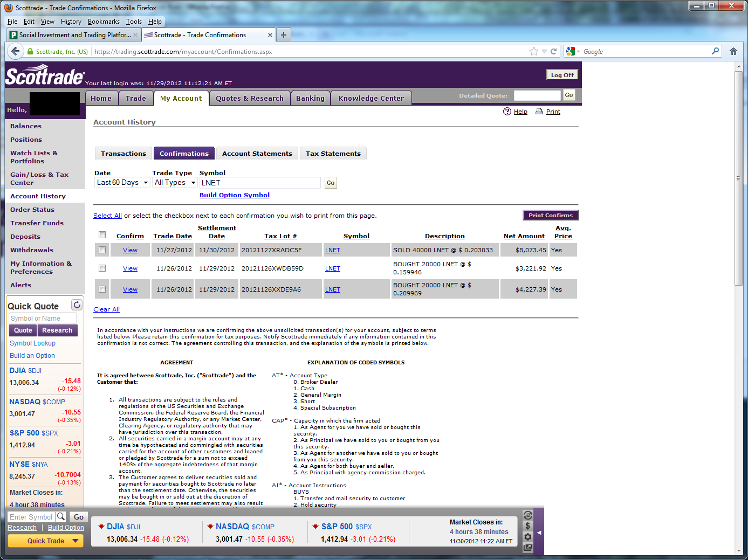Bookmark this page with the star icon
Image resolution: width=748 pixels, height=560 pixels.
[x=534, y=52]
